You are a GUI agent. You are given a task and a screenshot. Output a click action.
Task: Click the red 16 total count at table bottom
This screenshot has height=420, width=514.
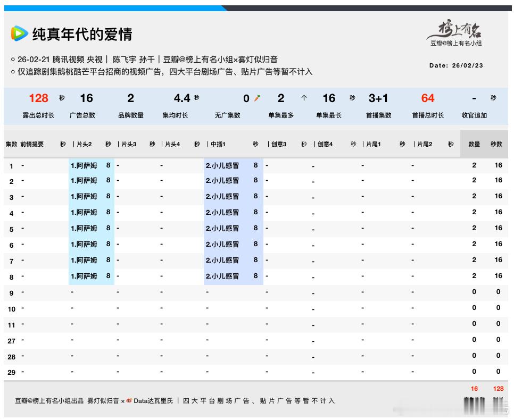474,389
